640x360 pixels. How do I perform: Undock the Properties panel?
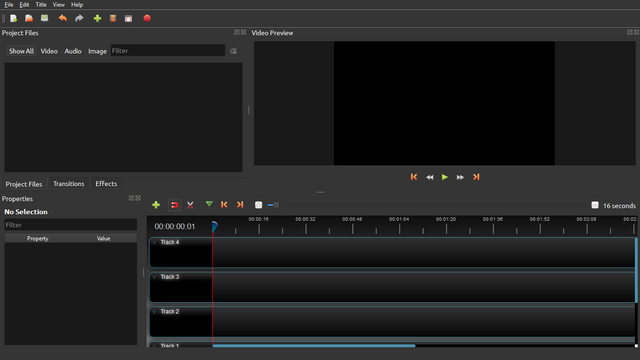tap(131, 198)
